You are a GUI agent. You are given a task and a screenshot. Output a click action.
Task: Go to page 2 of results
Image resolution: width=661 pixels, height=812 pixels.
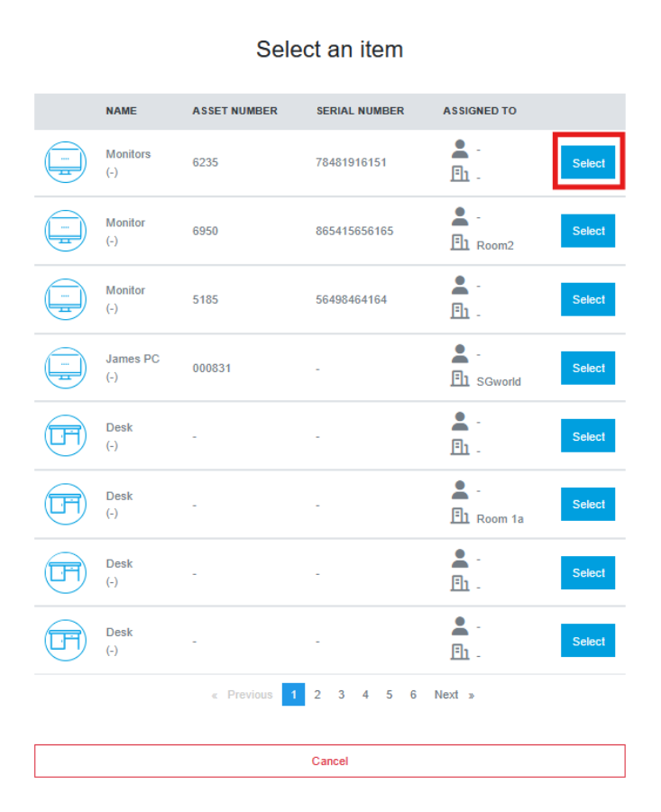coord(317,695)
